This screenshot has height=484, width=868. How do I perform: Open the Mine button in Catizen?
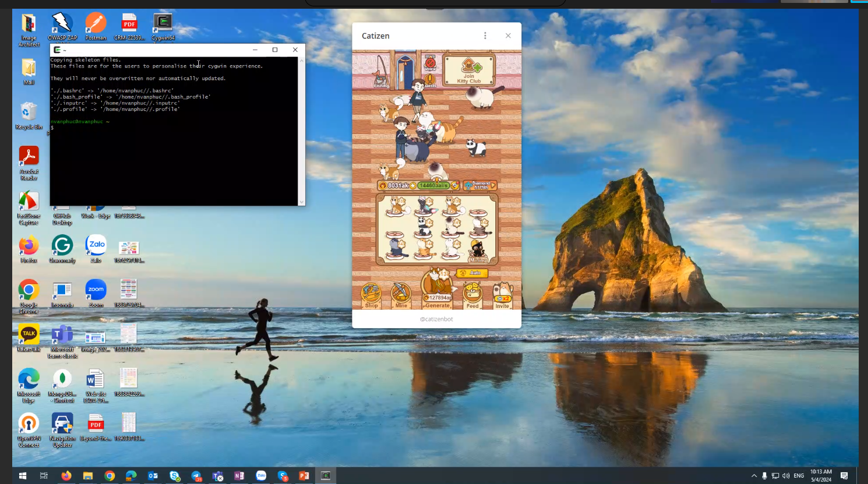coord(401,295)
